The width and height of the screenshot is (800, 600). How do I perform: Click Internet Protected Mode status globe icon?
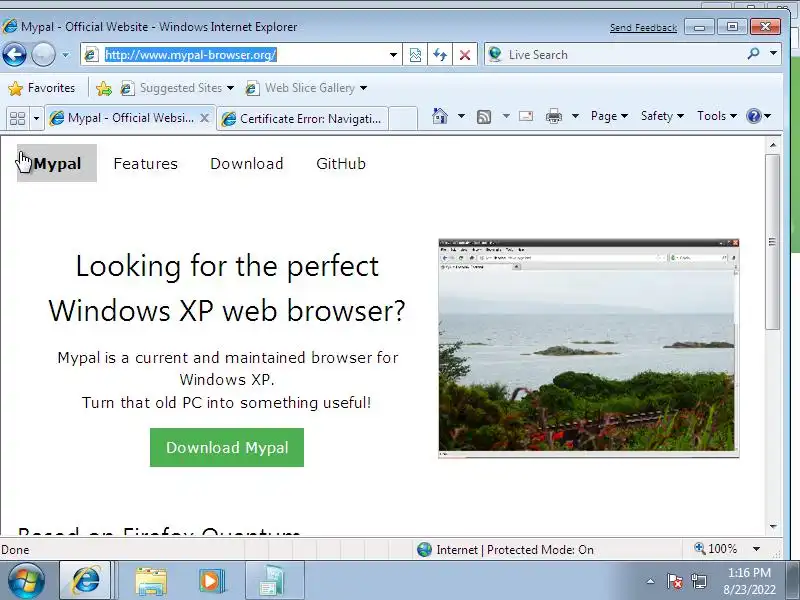coord(424,549)
